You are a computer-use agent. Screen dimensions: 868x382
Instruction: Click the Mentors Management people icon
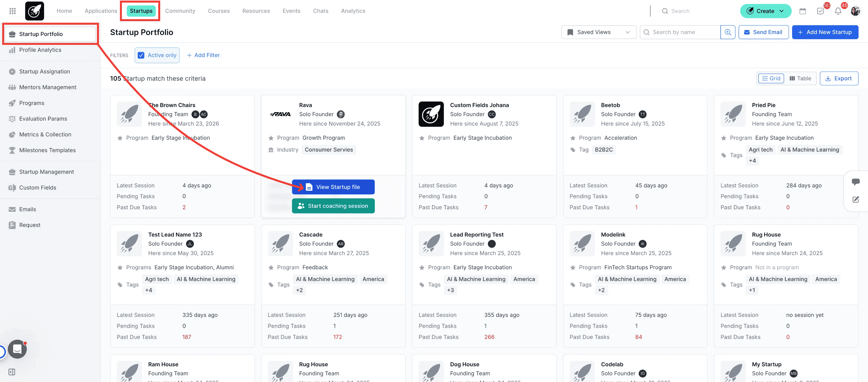[x=12, y=87]
